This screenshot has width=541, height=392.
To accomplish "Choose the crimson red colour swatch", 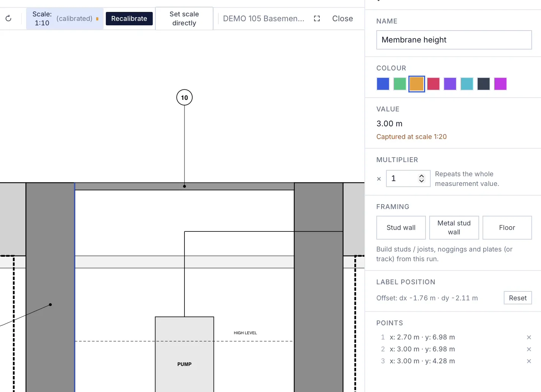I will (x=433, y=84).
